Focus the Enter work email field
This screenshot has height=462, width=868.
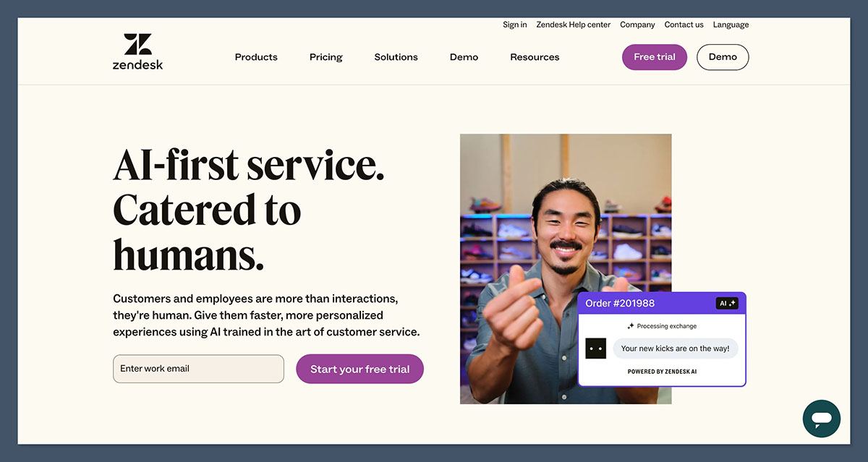point(198,369)
